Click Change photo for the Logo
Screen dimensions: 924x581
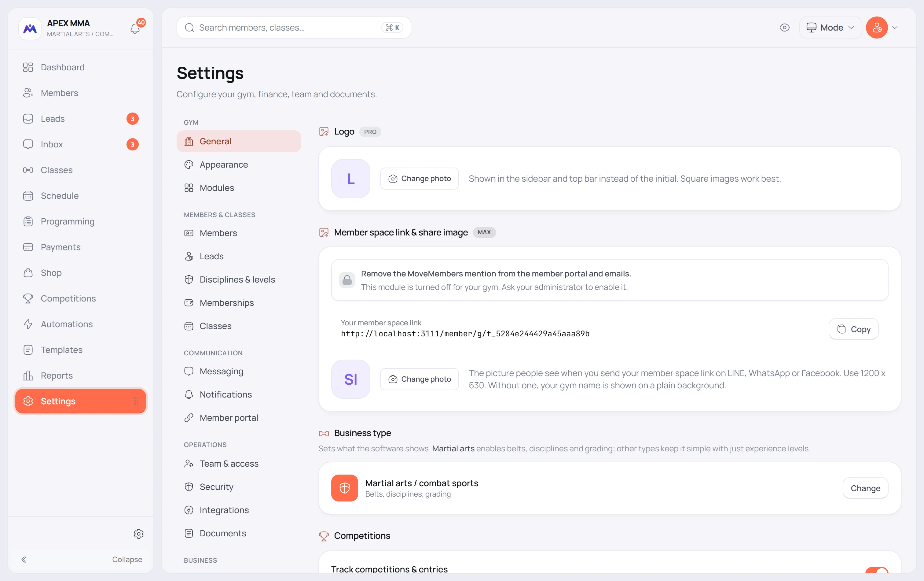click(420, 179)
